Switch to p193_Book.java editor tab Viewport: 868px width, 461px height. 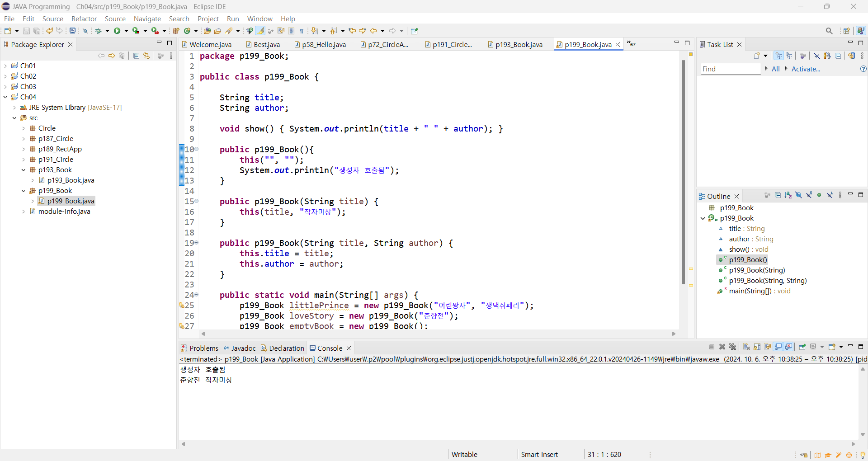coord(515,44)
